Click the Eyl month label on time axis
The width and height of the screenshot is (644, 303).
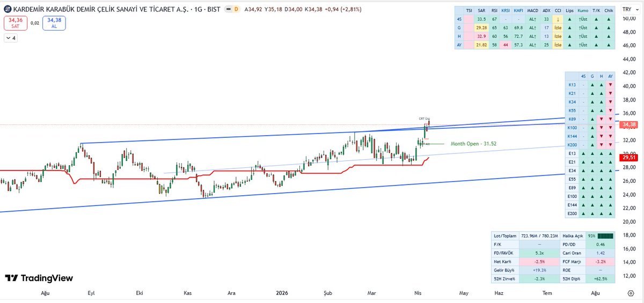click(91, 293)
